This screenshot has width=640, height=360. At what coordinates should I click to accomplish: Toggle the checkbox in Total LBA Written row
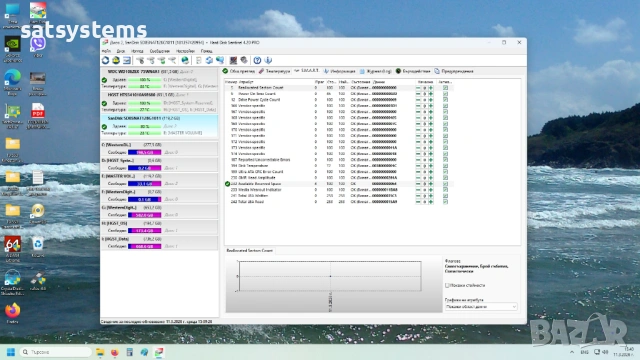point(445,196)
